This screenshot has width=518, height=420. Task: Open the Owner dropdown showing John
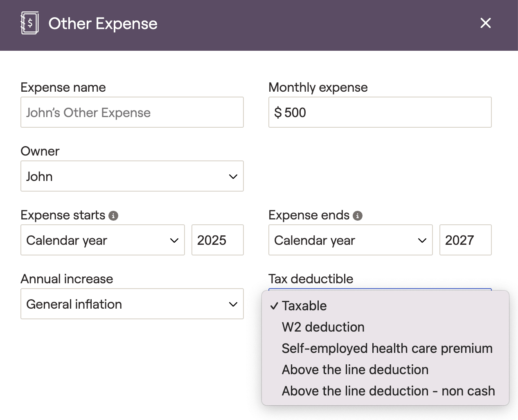pyautogui.click(x=132, y=176)
